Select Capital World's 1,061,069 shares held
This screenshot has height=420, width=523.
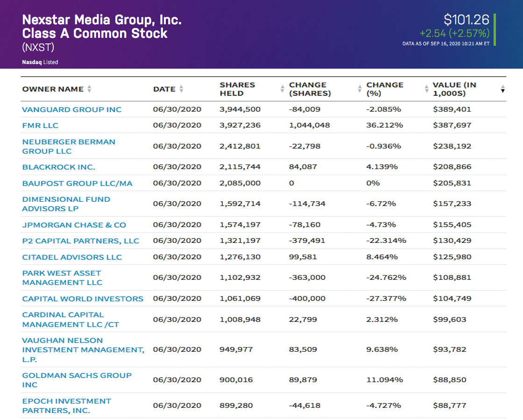(240, 299)
